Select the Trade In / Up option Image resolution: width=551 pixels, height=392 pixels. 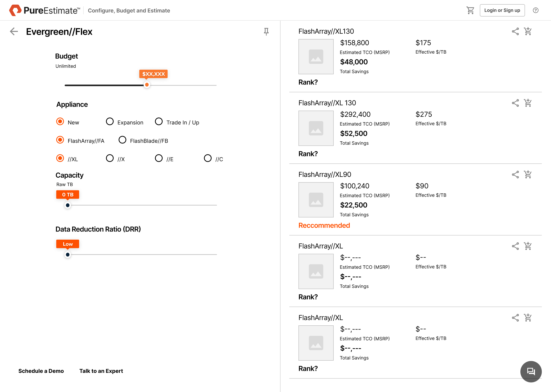pyautogui.click(x=159, y=121)
